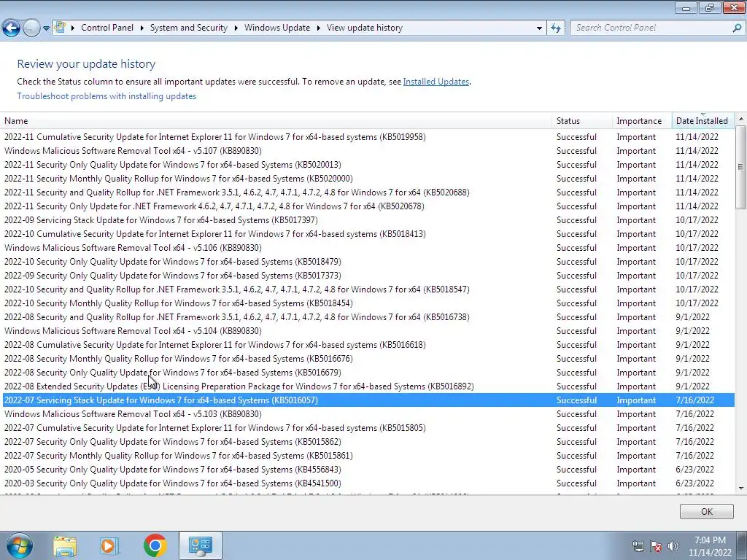
Task: Select the KB5020678 .NET Security Only row
Action: click(x=368, y=206)
